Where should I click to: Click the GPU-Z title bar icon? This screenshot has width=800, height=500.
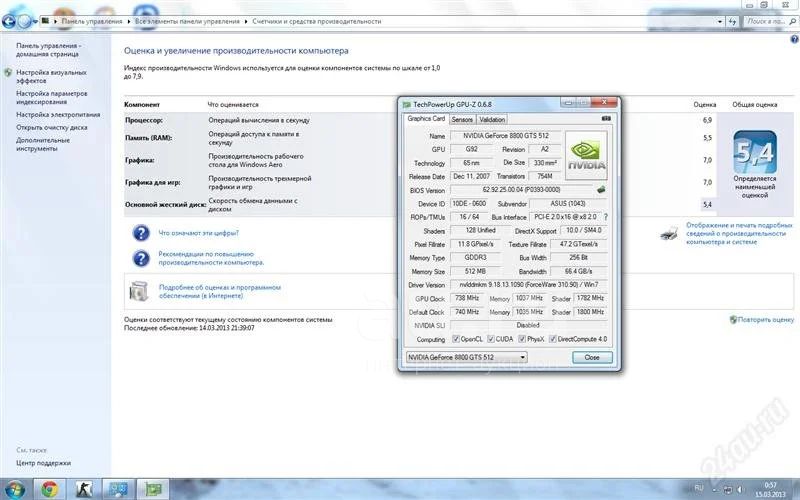tap(407, 105)
